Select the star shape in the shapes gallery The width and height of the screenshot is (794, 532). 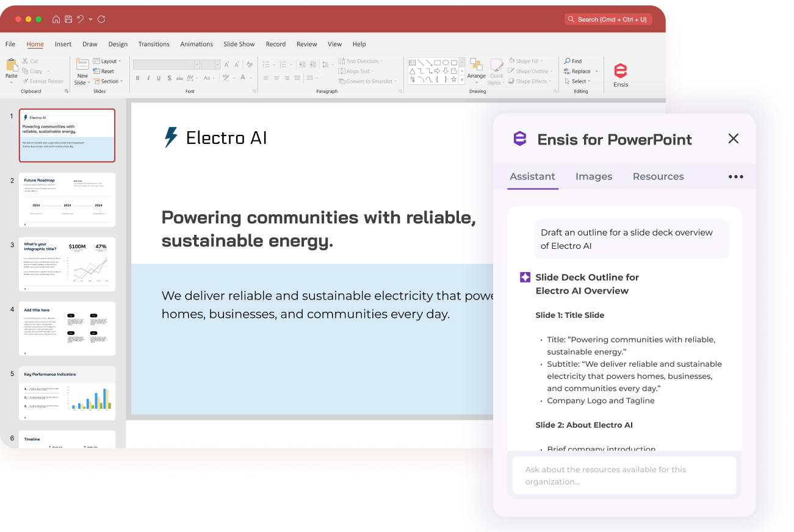pyautogui.click(x=453, y=79)
